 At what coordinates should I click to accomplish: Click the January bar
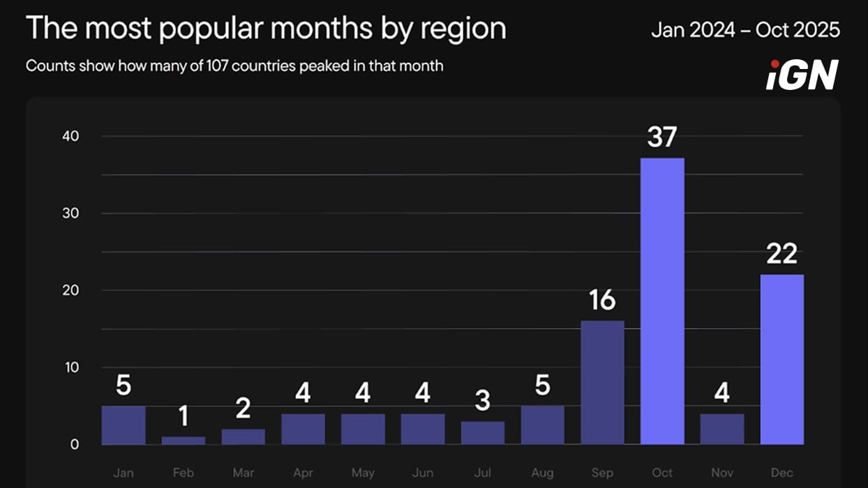[124, 425]
